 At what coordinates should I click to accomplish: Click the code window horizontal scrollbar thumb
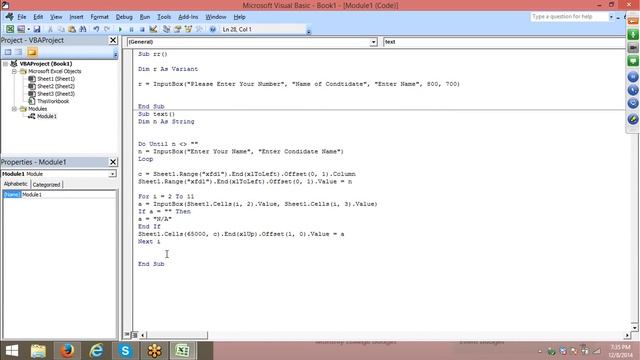click(x=177, y=335)
